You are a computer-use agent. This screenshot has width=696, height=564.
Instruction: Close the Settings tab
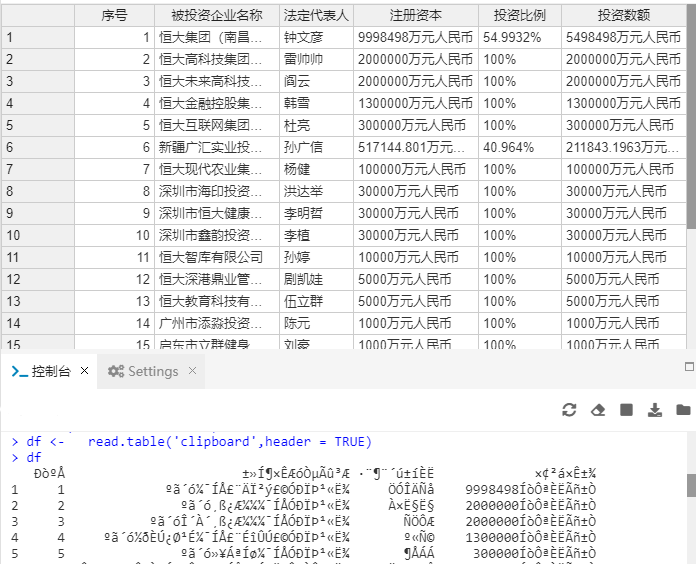192,370
